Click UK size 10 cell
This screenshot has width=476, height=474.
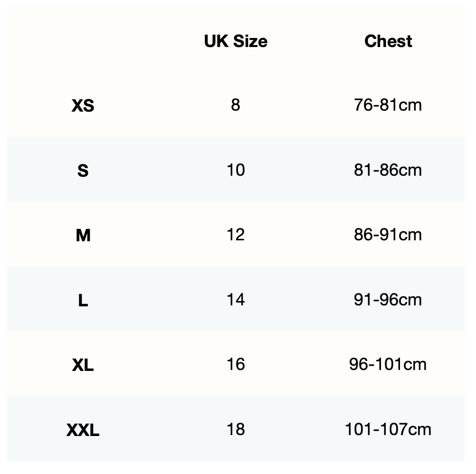(x=236, y=170)
